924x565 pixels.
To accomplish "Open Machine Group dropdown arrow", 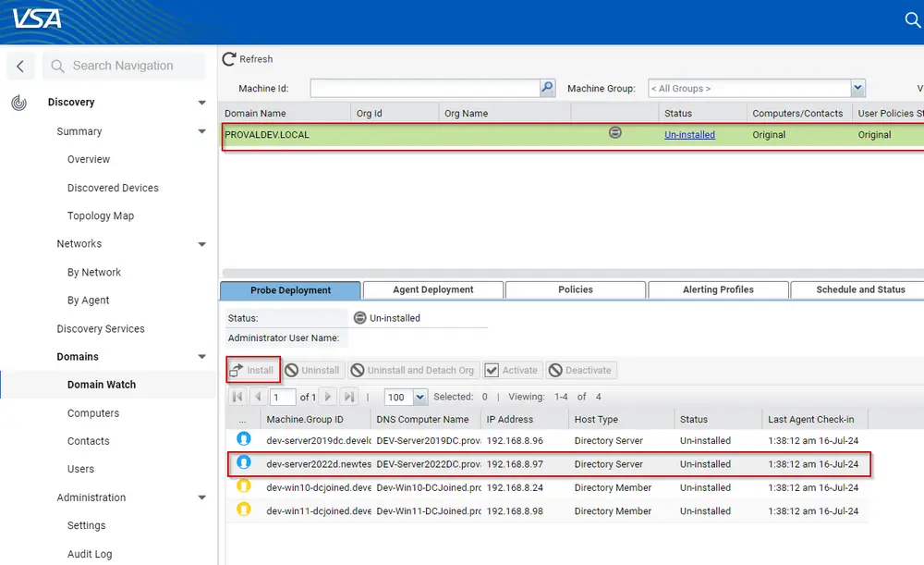I will click(857, 88).
